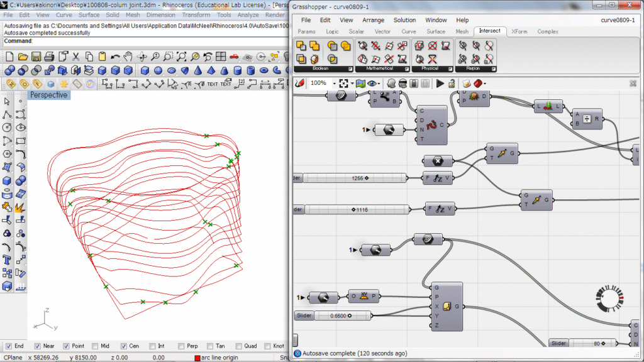The width and height of the screenshot is (644, 362).
Task: Disable the End object snap
Action: [x=9, y=346]
